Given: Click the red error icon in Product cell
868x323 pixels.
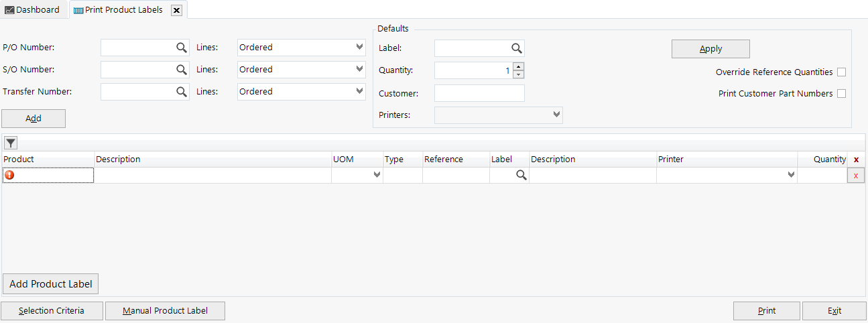Looking at the screenshot, I should point(9,175).
